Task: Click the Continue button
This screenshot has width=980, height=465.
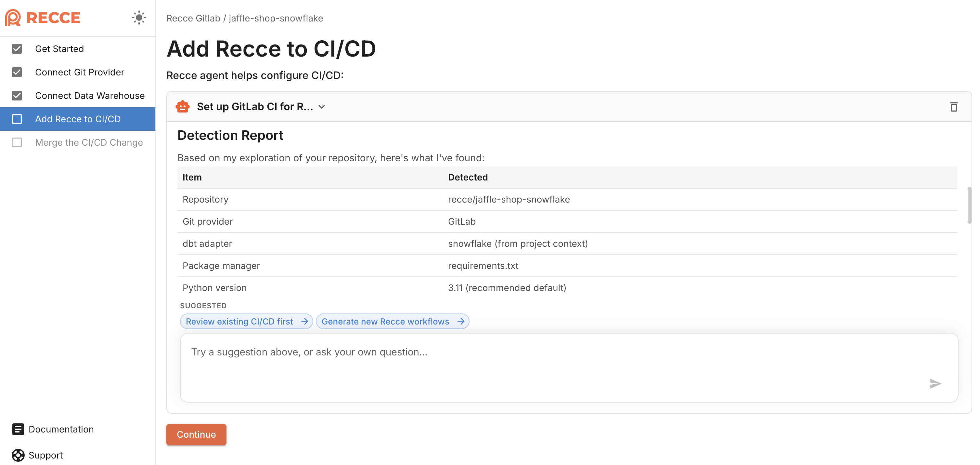Action: coord(196,434)
